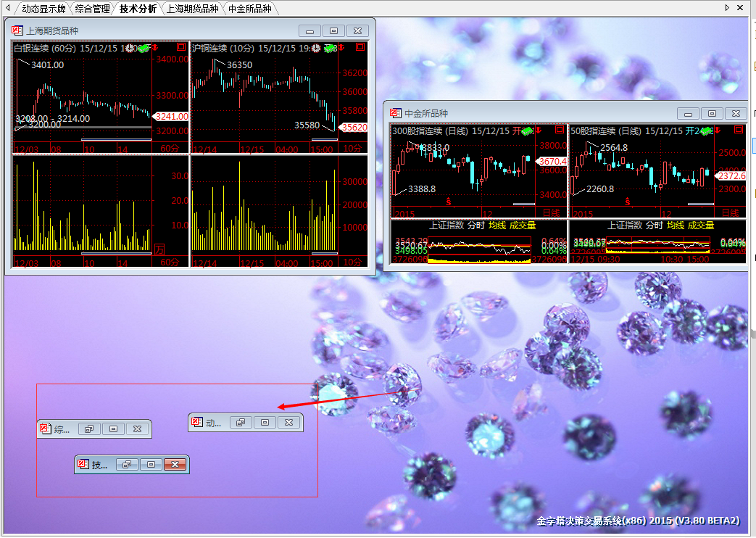Maximize the 300股指连续 chart pane
The image size is (756, 538).
point(560,129)
